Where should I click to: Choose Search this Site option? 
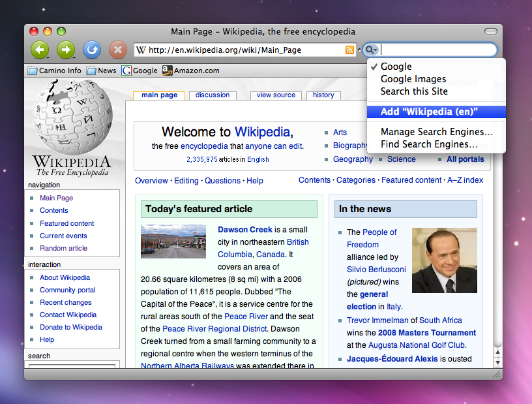pos(436,91)
